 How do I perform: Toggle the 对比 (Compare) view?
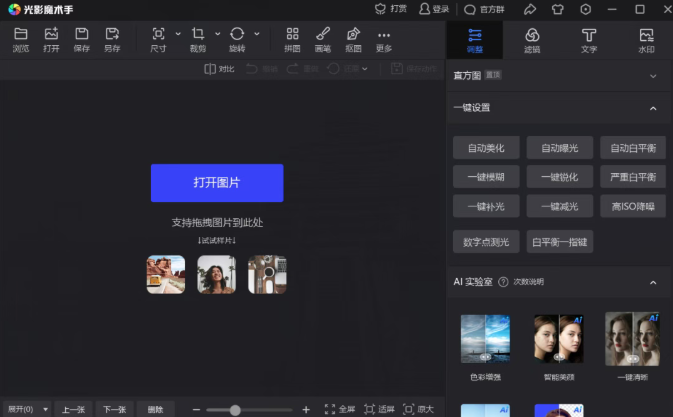219,69
